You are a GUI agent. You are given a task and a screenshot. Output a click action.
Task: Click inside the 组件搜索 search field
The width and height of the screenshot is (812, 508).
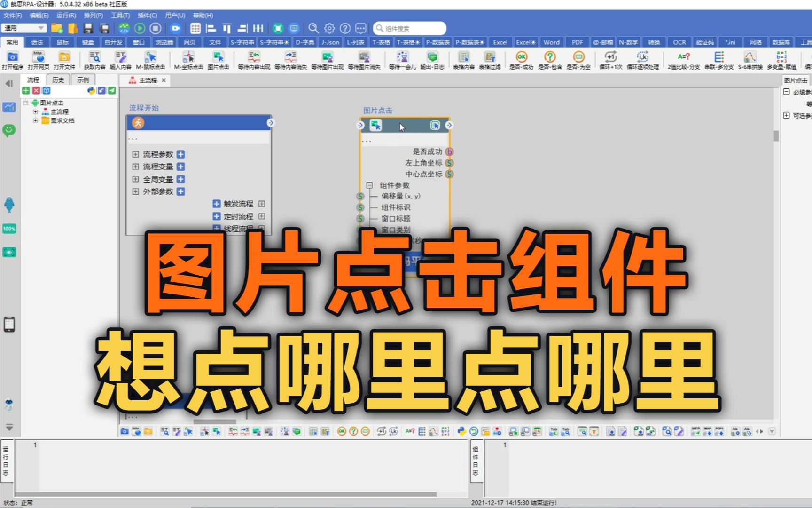[x=409, y=28]
